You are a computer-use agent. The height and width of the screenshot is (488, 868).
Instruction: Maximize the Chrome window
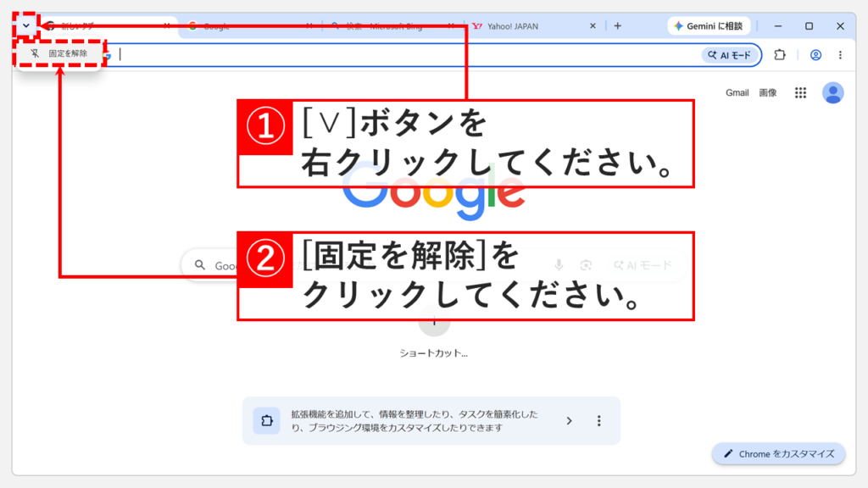[809, 26]
